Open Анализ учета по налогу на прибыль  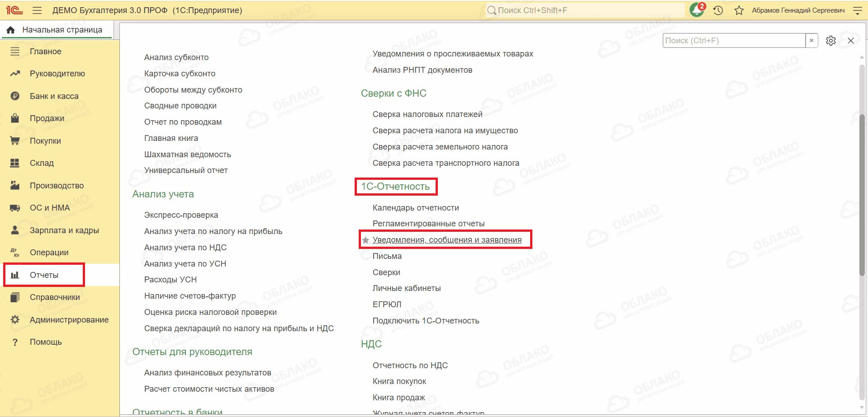213,231
